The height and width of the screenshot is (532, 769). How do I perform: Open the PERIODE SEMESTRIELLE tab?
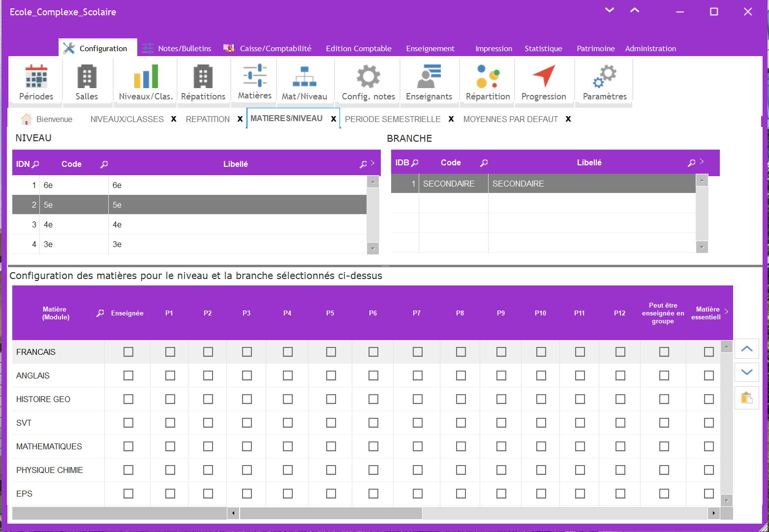[392, 119]
